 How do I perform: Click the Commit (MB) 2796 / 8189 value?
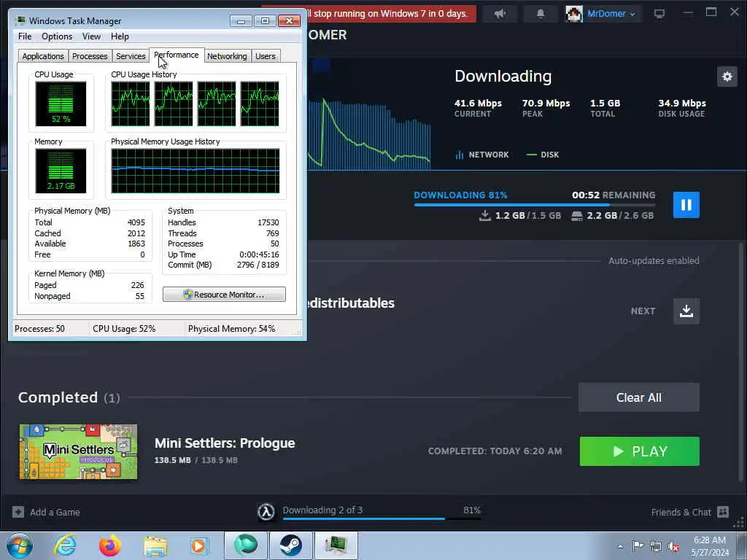[x=258, y=265]
